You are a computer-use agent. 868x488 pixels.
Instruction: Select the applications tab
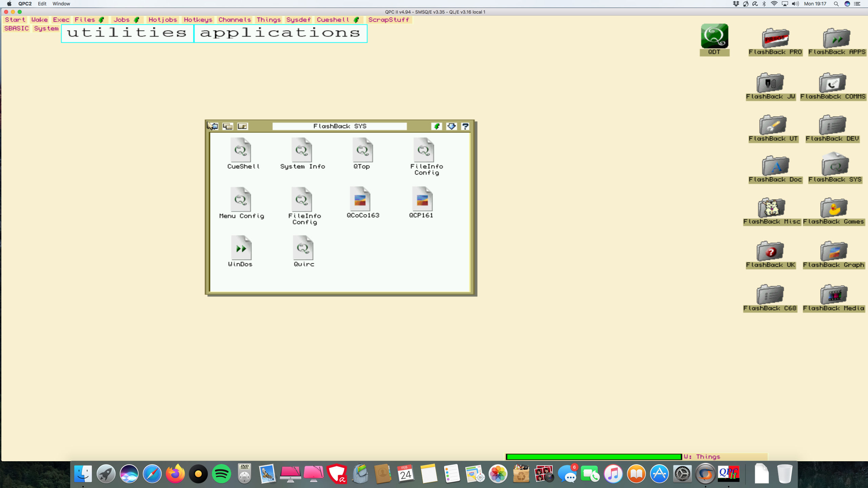280,33
